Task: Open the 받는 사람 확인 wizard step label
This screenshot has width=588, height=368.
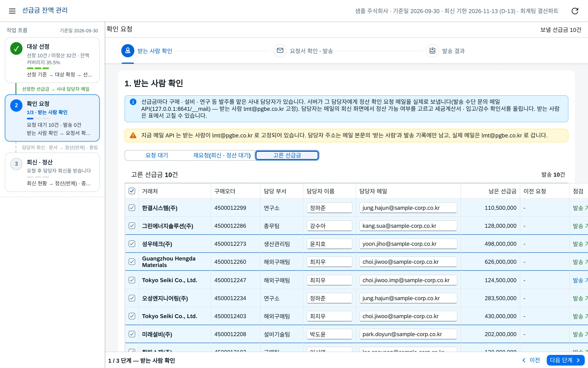Action: (155, 51)
